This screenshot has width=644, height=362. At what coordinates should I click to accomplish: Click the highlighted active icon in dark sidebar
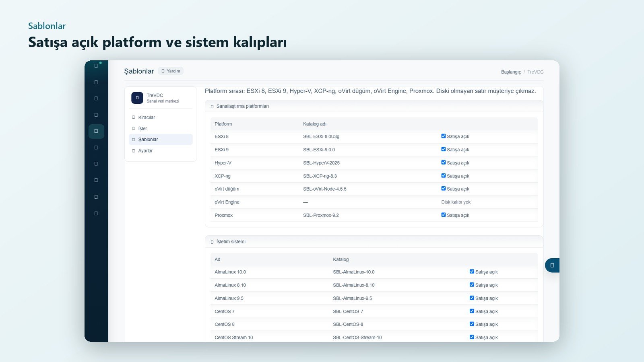point(96,131)
